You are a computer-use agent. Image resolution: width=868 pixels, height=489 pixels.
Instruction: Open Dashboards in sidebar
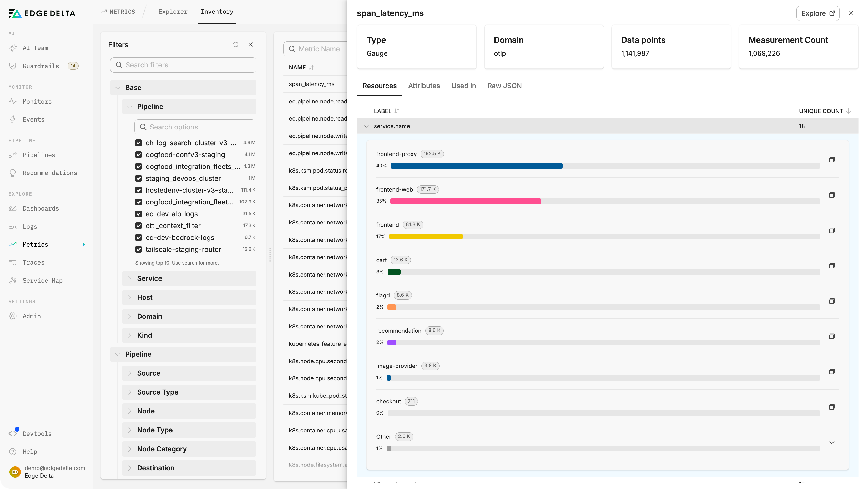[x=41, y=208]
